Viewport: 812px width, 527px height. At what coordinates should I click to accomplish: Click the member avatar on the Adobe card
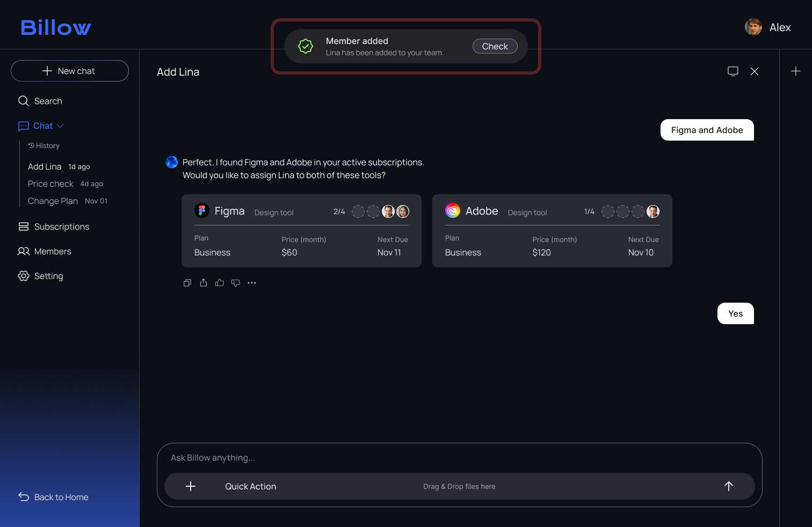pyautogui.click(x=653, y=211)
